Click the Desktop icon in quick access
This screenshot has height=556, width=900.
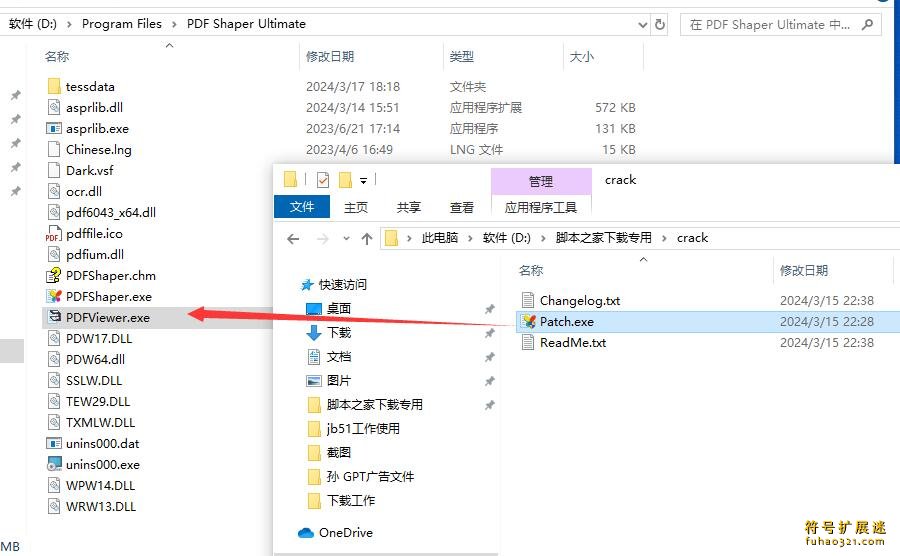[x=314, y=309]
